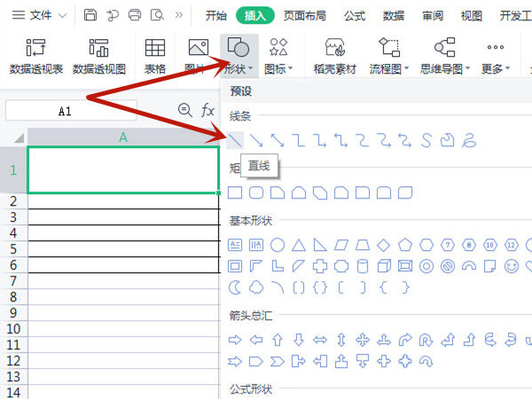Select the right arrow block shape
532x399 pixels.
(x=235, y=340)
